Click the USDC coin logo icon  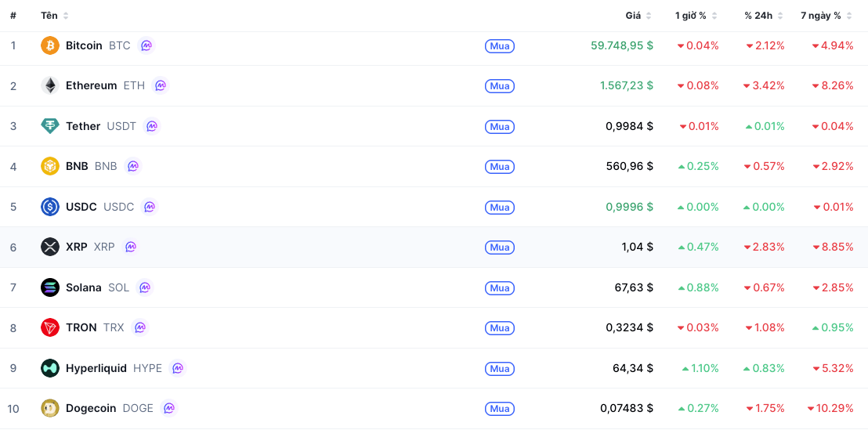(50, 207)
